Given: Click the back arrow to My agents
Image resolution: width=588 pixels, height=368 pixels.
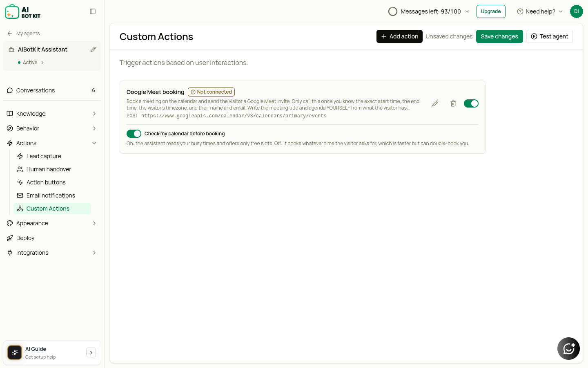Looking at the screenshot, I should click(10, 34).
